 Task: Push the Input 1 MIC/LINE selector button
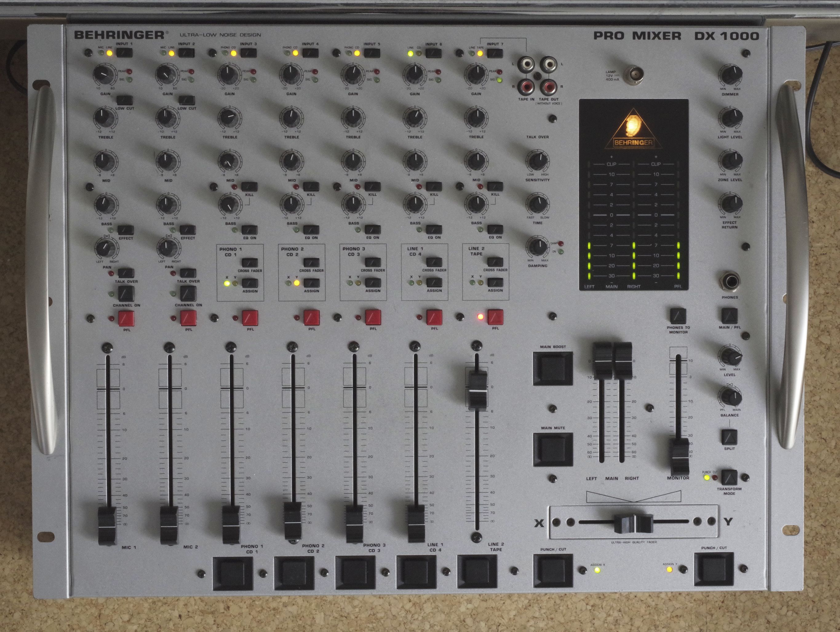click(x=124, y=52)
